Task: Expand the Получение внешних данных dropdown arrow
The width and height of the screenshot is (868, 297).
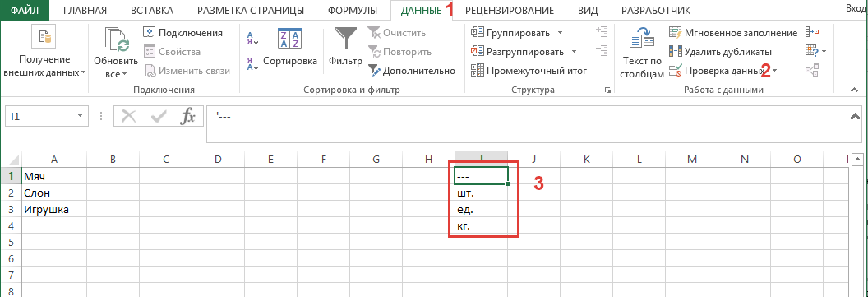Action: coord(84,72)
